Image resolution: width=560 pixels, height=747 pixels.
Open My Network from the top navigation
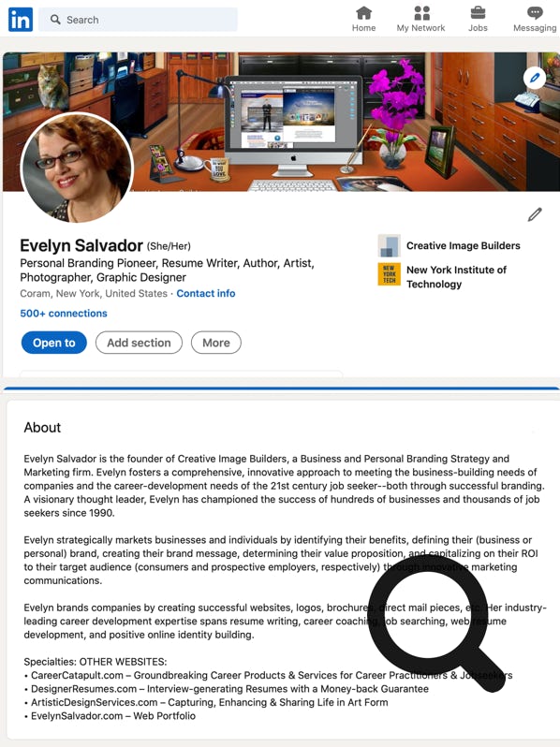[420, 20]
